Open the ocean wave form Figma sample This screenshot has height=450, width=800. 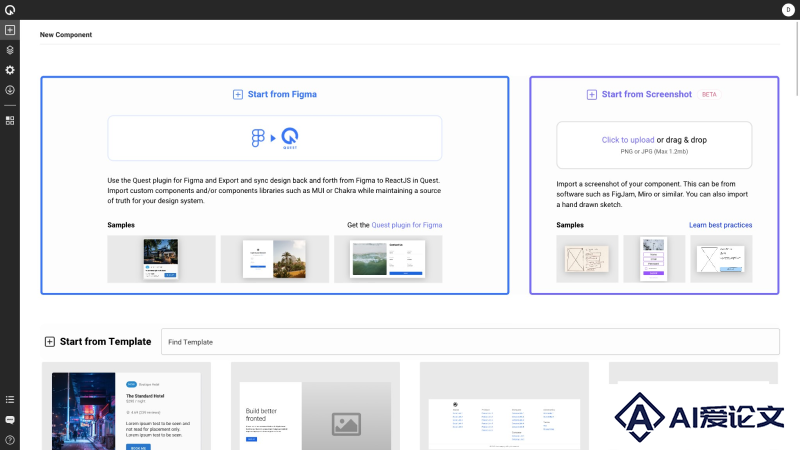pos(388,259)
